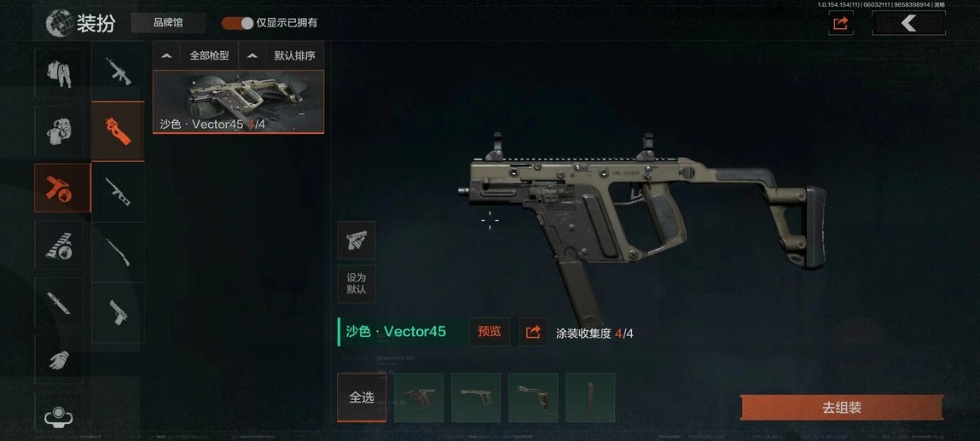The image size is (980, 441).
Task: Click the 去组装 assemble button
Action: click(841, 408)
